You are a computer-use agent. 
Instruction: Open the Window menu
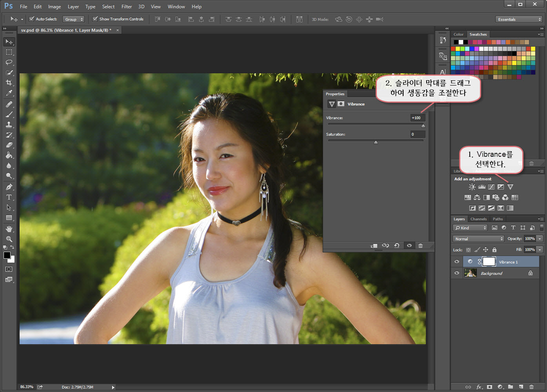point(176,7)
